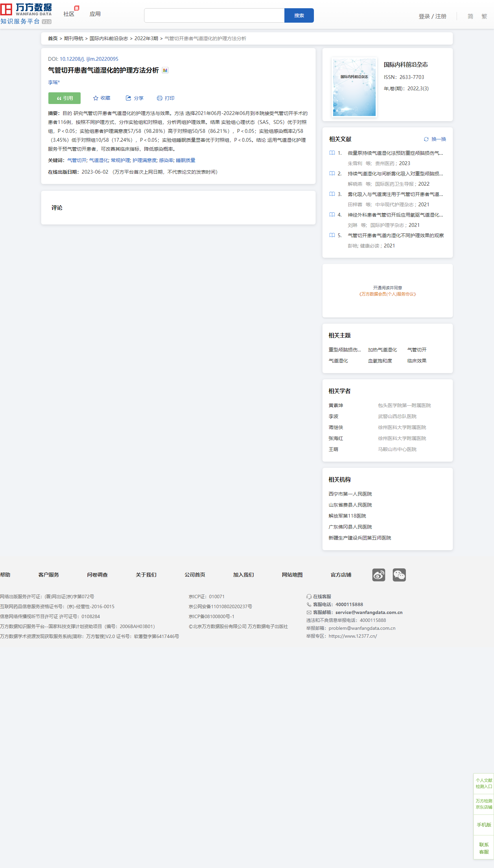Click the 打印 print icon
Viewport: 494px width, 868px height.
pos(166,98)
